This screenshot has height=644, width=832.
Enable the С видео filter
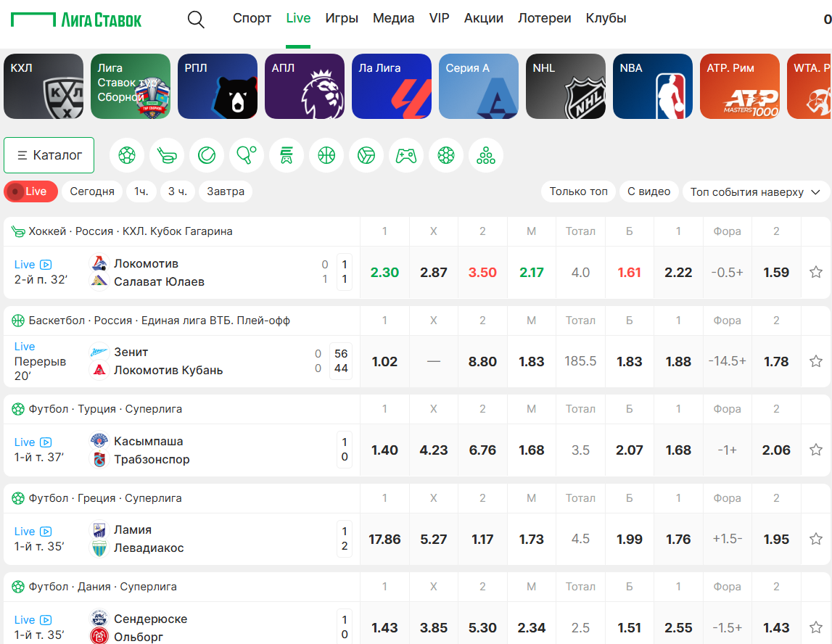click(x=649, y=191)
